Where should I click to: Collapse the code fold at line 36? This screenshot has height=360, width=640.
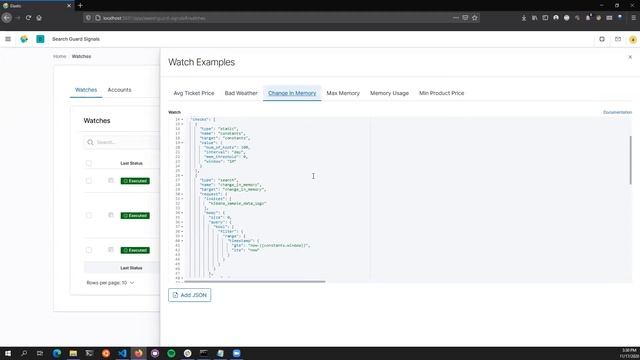pyautogui.click(x=182, y=222)
